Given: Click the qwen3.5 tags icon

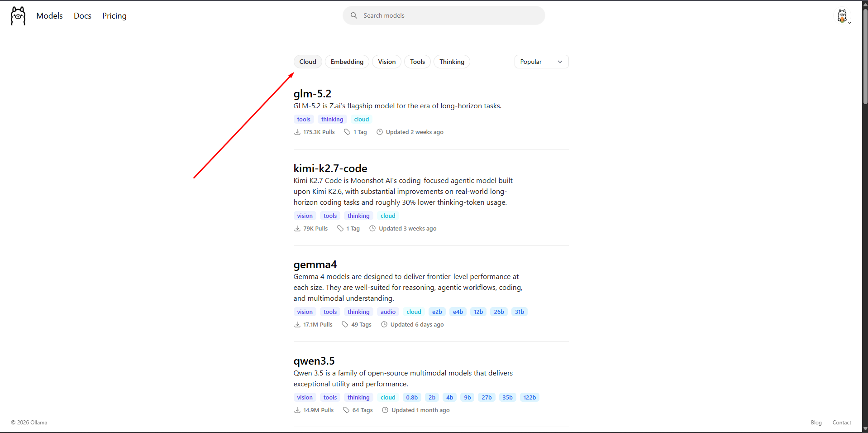Looking at the screenshot, I should tap(346, 410).
